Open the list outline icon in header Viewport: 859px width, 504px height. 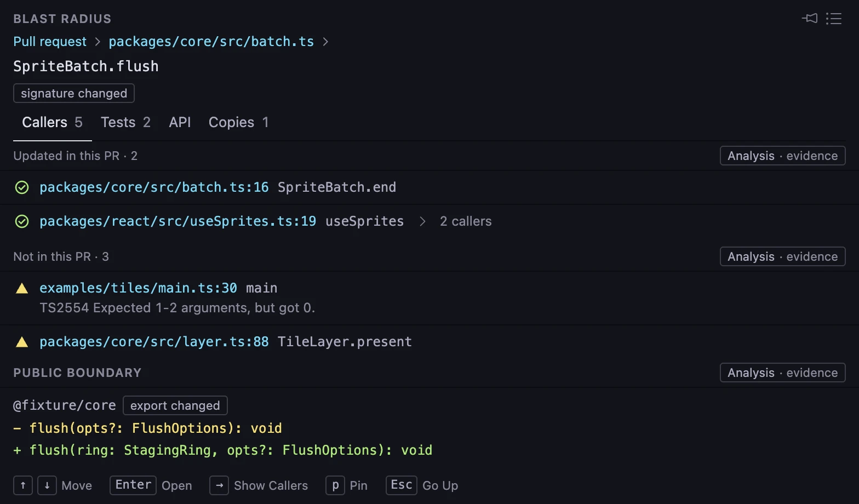click(x=834, y=19)
